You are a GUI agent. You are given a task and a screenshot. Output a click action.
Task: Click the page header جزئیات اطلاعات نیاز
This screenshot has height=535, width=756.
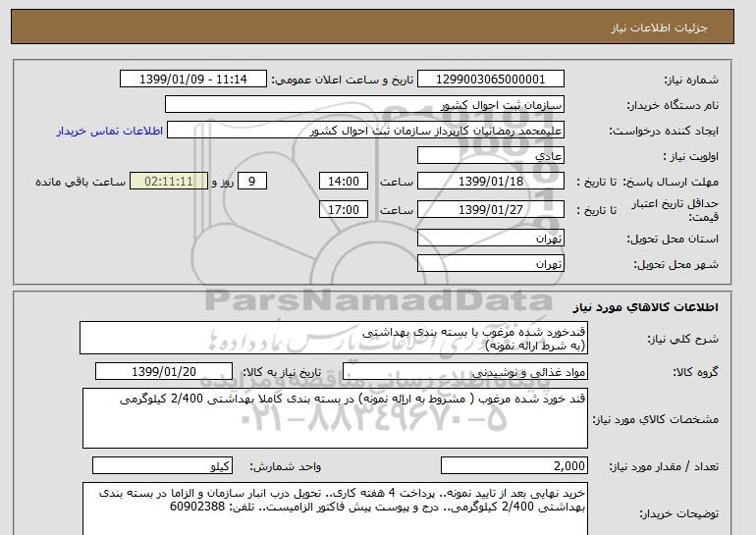click(659, 27)
